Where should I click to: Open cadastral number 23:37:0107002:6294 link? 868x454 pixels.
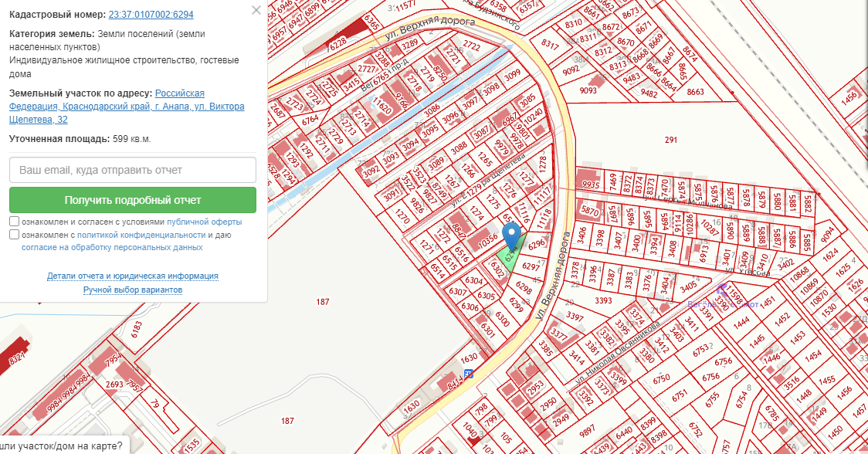coord(151,15)
